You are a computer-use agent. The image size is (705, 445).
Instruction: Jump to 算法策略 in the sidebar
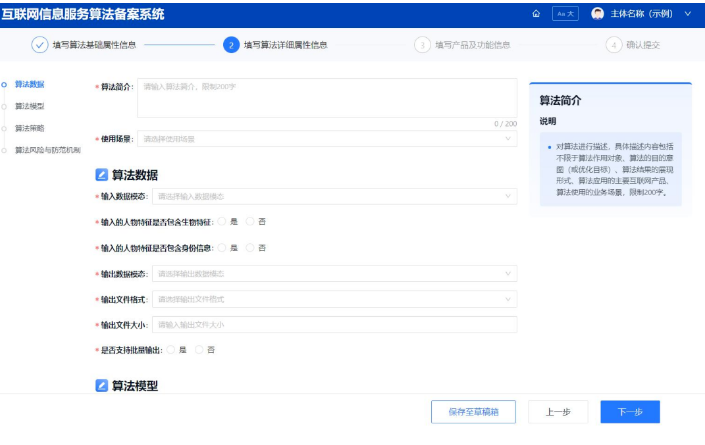pos(29,128)
